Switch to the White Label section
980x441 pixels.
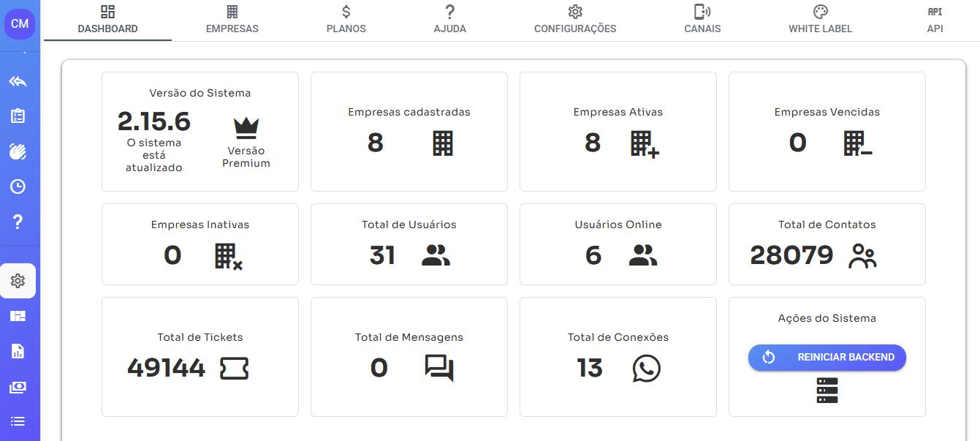pyautogui.click(x=820, y=20)
